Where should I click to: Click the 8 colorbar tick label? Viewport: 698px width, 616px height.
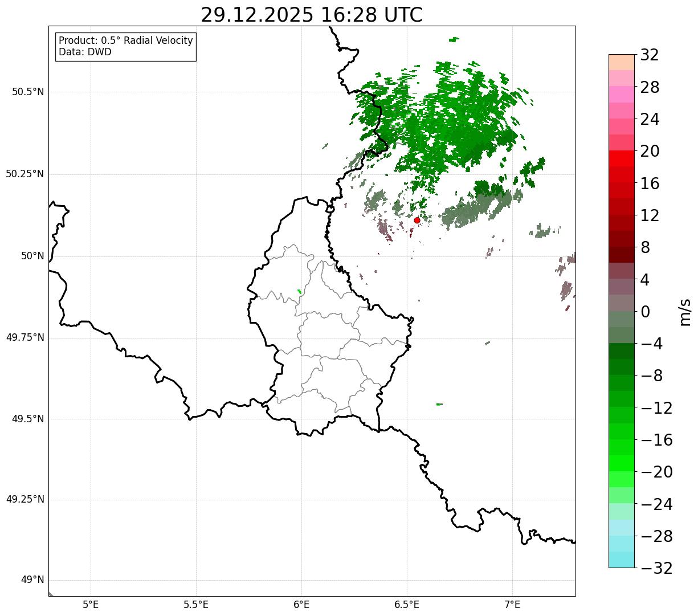644,247
